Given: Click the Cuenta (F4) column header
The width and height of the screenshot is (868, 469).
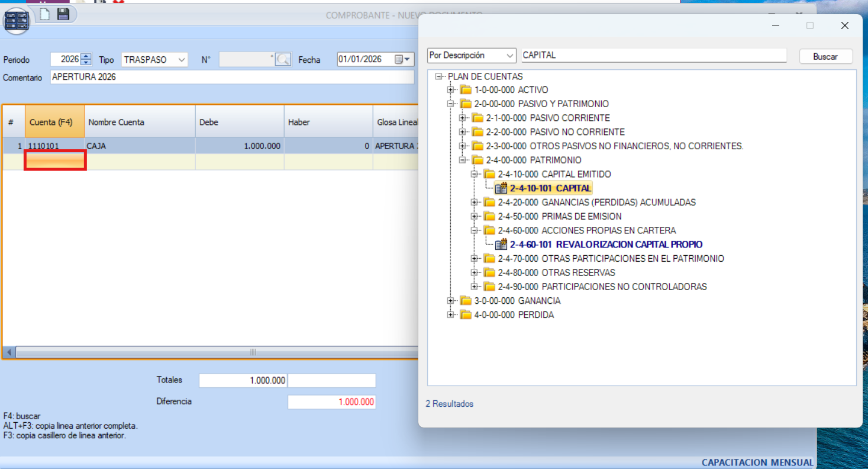Looking at the screenshot, I should point(54,122).
